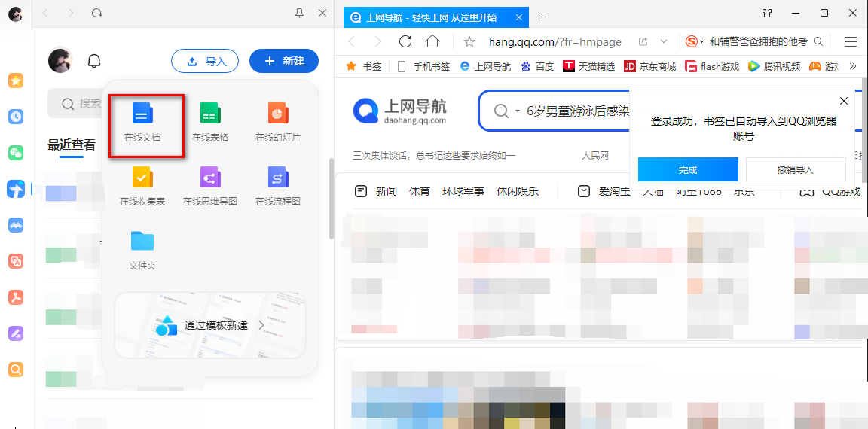This screenshot has height=429, width=868.
Task: Close the 上网导航 browser tab
Action: pos(518,17)
